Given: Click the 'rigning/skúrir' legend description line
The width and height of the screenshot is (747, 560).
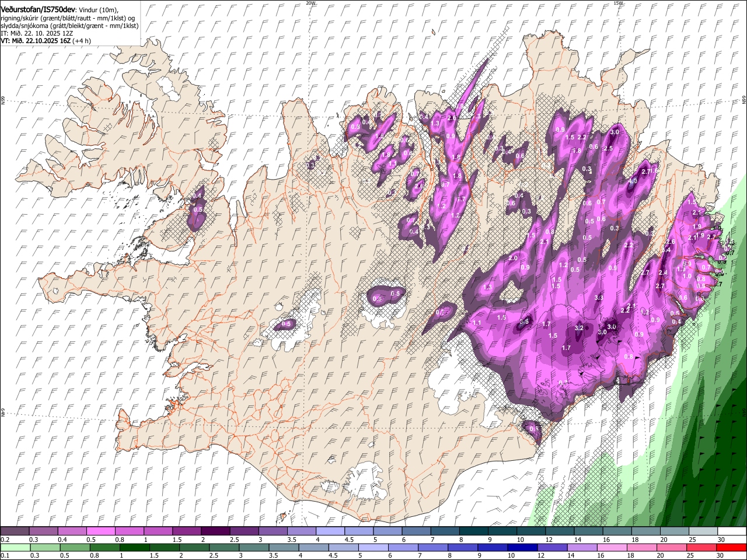Looking at the screenshot, I should point(68,18).
